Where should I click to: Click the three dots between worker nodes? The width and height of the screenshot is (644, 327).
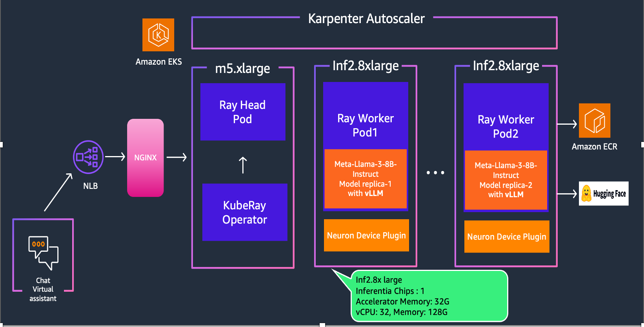[435, 173]
